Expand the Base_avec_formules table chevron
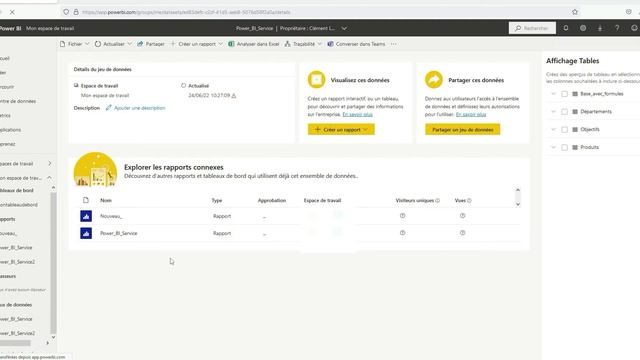The width and height of the screenshot is (640, 360). click(x=553, y=94)
